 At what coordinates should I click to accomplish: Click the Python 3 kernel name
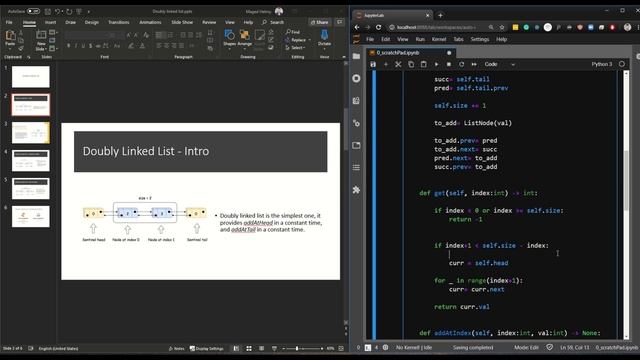(602, 64)
